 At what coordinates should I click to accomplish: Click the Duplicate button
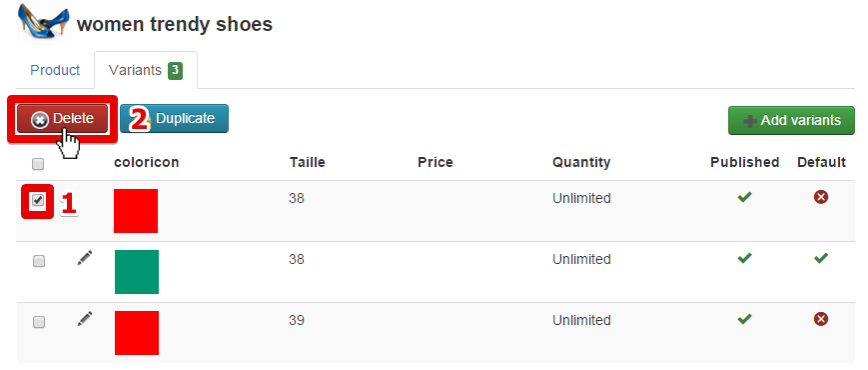[x=175, y=119]
